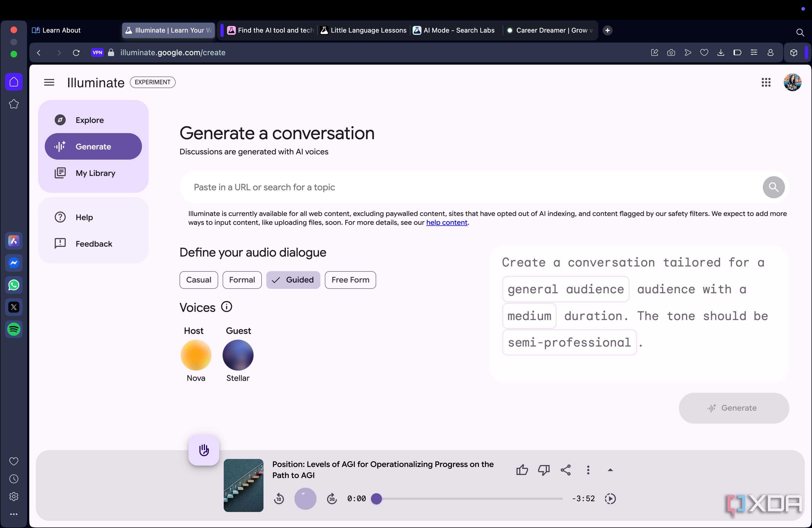Choose the Stellar guest voice

click(238, 355)
